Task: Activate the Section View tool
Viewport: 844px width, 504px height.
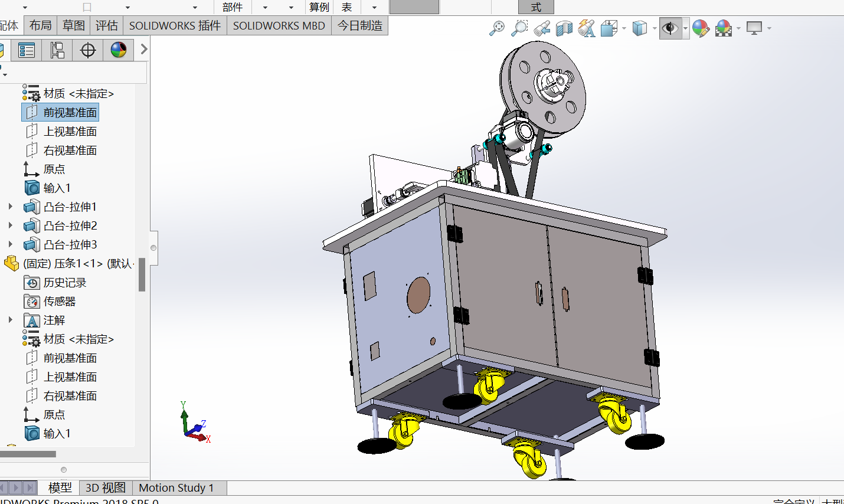Action: tap(564, 28)
